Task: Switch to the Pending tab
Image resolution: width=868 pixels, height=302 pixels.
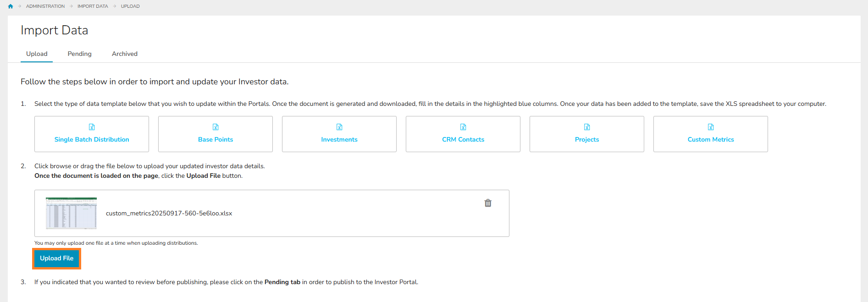Action: point(79,54)
